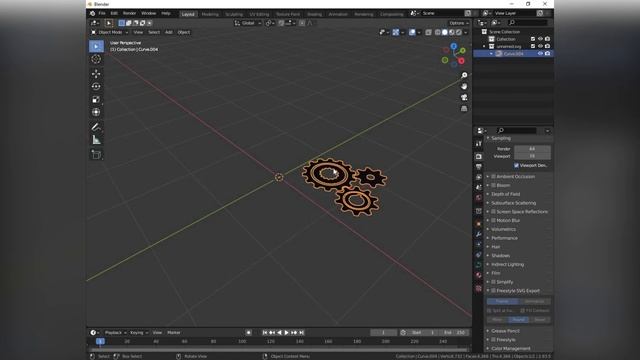Open the Render properties tab icon

pyautogui.click(x=479, y=156)
